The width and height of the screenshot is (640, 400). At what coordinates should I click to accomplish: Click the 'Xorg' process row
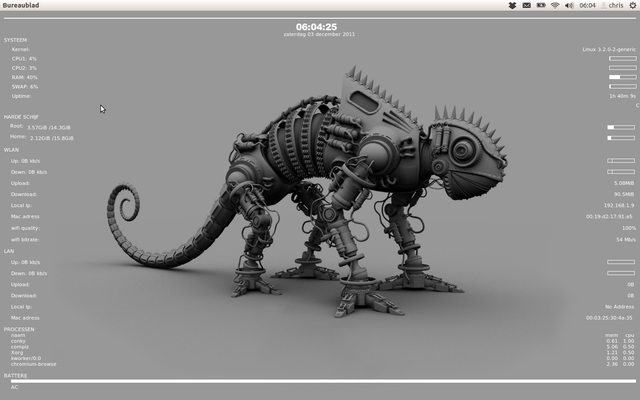point(17,352)
